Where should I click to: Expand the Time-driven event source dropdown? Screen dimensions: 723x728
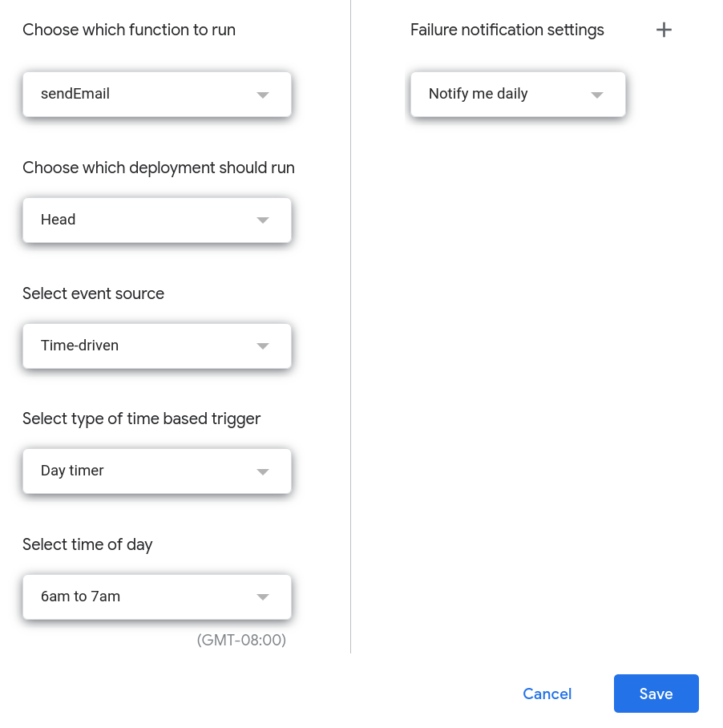[157, 346]
